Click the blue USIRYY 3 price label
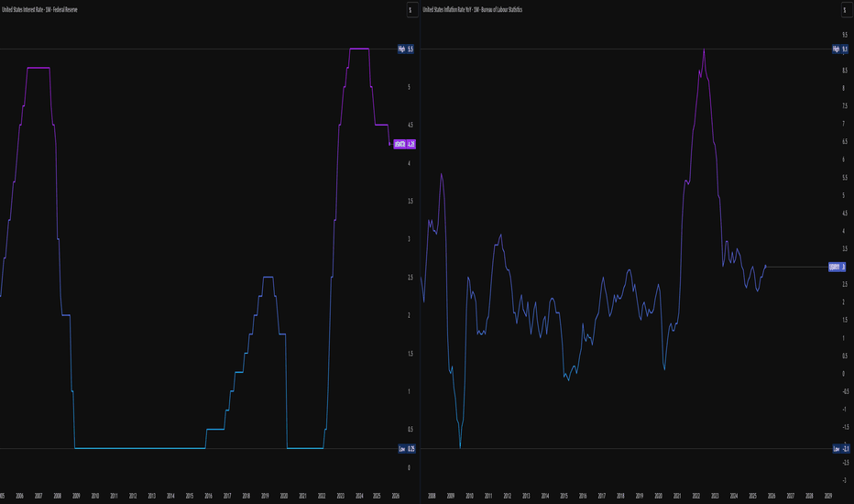Viewport: 854px width, 504px height. pos(836,267)
